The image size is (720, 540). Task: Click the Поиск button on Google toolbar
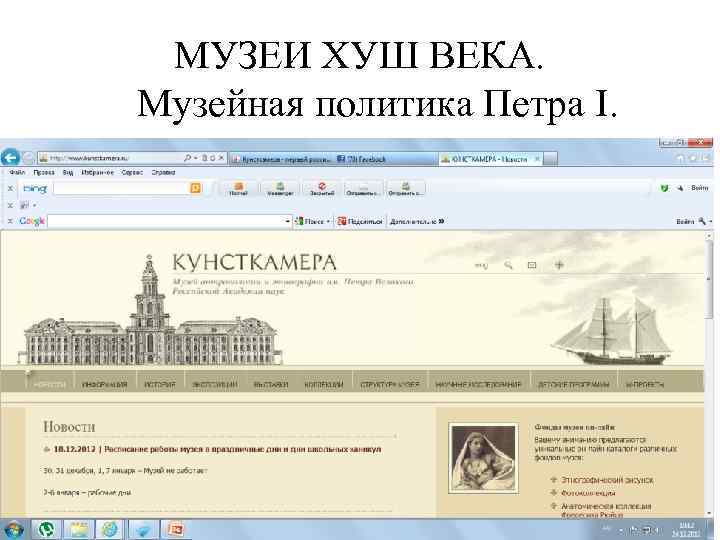point(312,221)
